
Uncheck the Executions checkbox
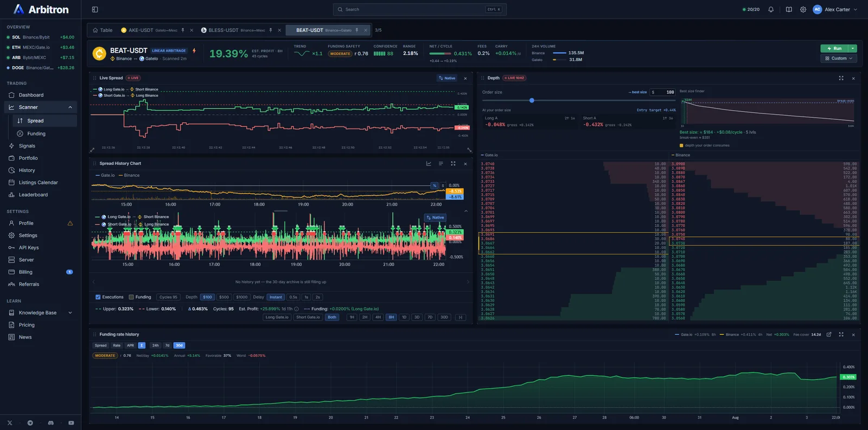click(x=98, y=297)
